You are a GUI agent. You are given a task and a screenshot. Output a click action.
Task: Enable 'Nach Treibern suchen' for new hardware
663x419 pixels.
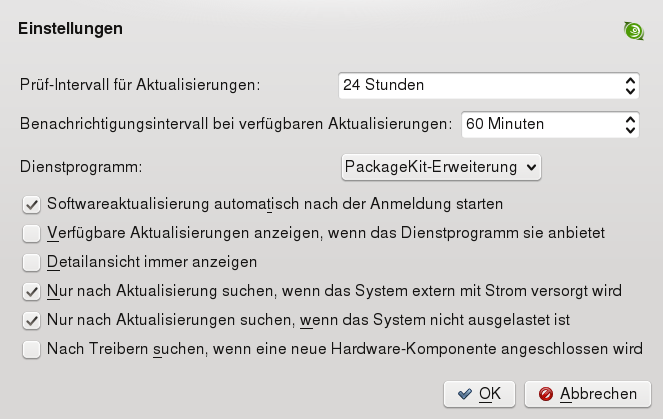tap(31, 350)
